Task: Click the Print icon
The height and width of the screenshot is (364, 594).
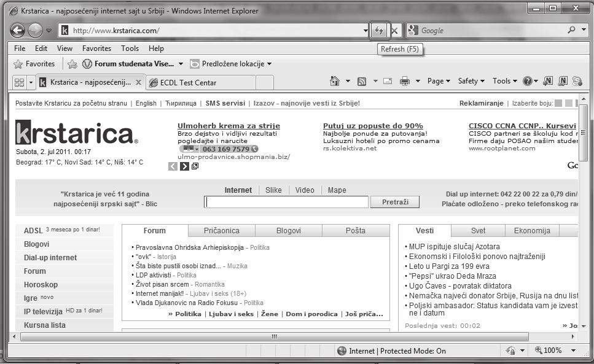Action: 405,81
